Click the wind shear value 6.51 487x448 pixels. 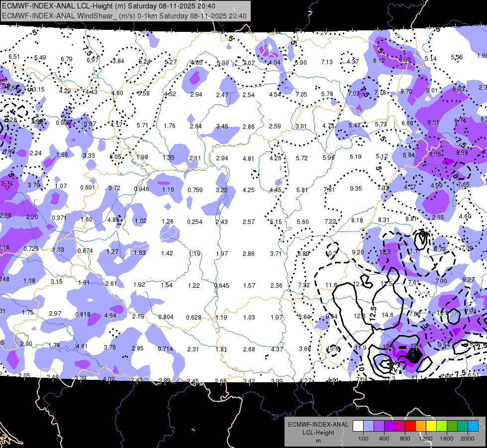(14, 57)
